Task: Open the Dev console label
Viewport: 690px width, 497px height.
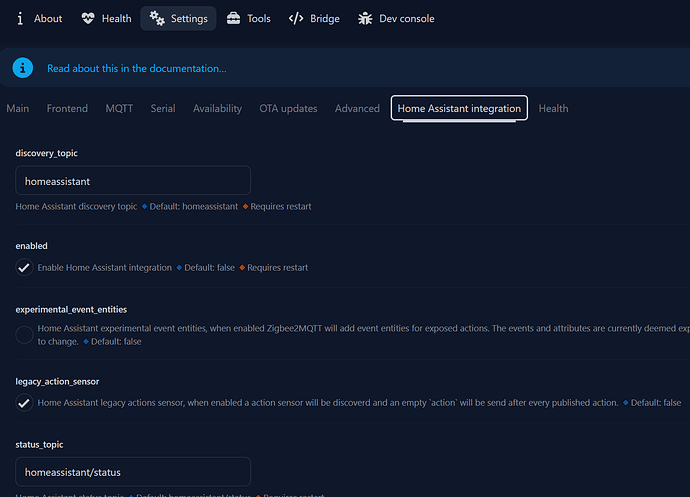Action: (407, 18)
